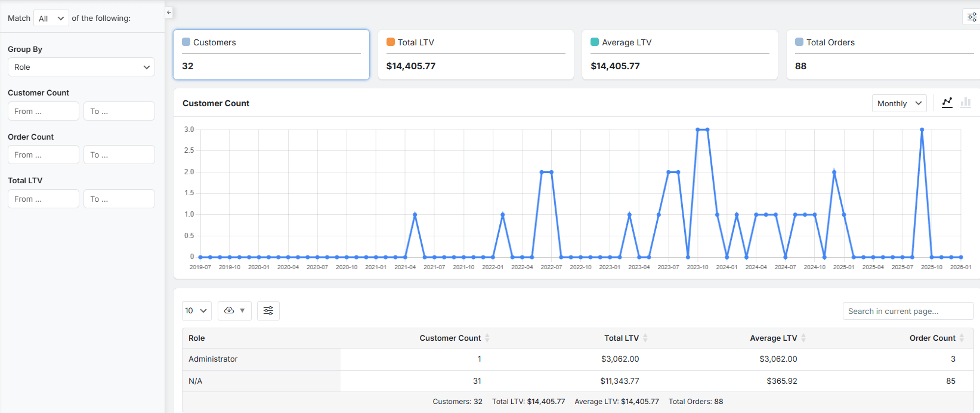The image size is (980, 413).
Task: Open the Match All dropdown
Action: 51,19
